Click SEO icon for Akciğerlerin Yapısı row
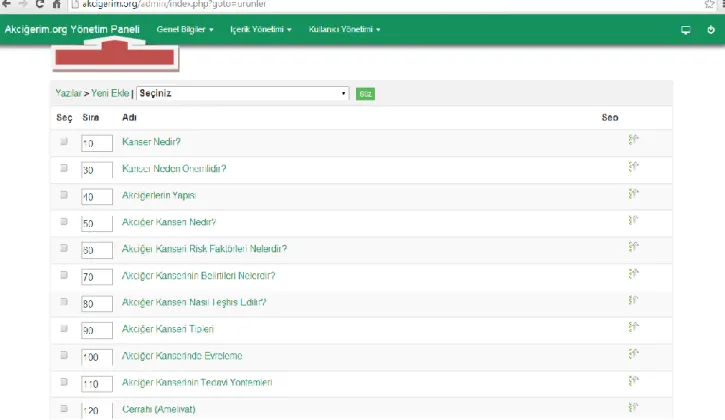The width and height of the screenshot is (725, 420). [x=633, y=193]
